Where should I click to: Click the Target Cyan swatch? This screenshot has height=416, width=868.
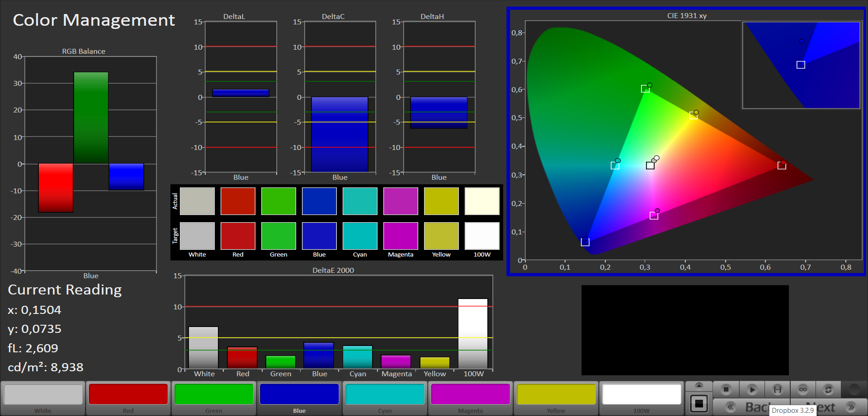(x=360, y=236)
